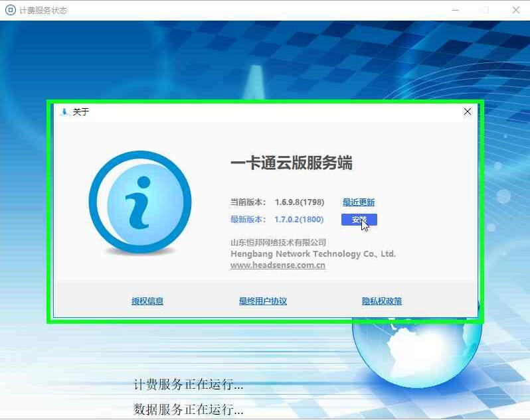The height and width of the screenshot is (420, 530).
Task: Click the 计费服务状态 window title text
Action: tap(43, 11)
